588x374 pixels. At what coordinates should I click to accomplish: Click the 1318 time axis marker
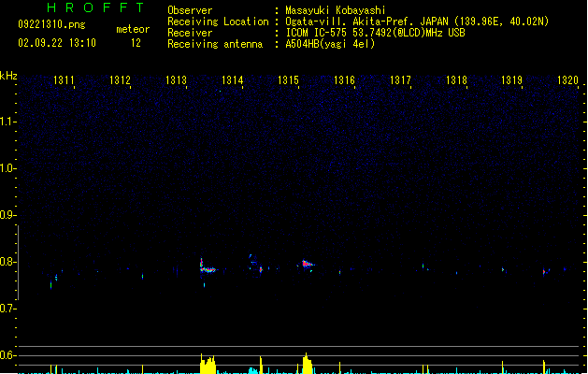click(x=456, y=80)
